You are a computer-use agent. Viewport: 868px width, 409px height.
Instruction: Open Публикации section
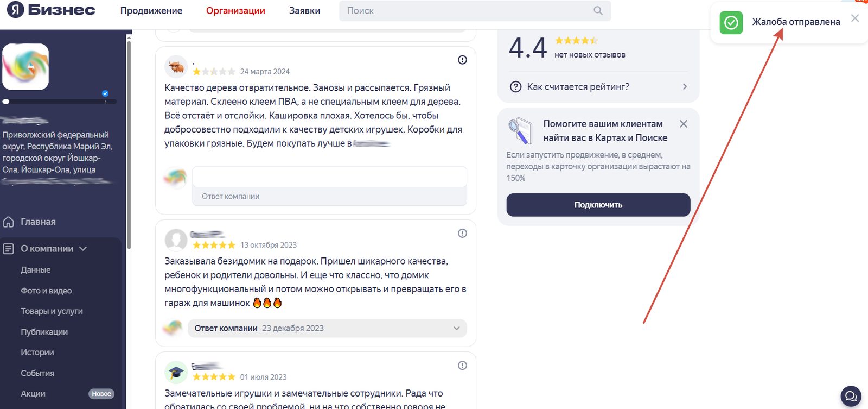[x=44, y=332]
